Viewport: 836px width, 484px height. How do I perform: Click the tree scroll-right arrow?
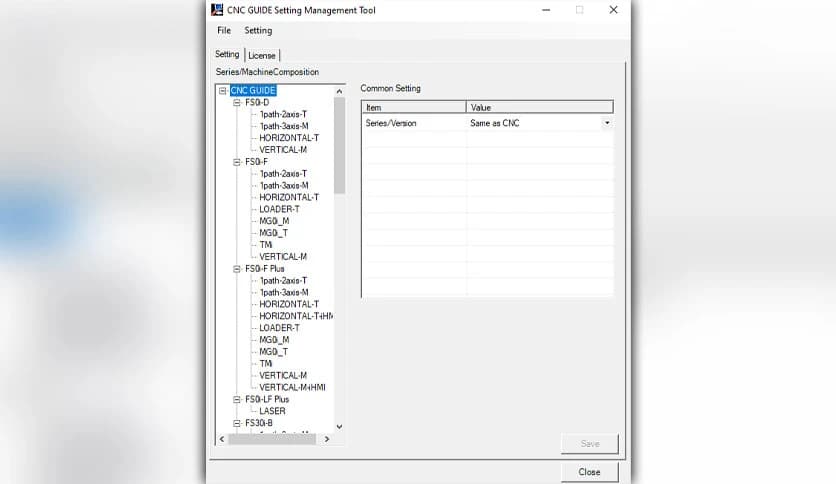pos(327,439)
